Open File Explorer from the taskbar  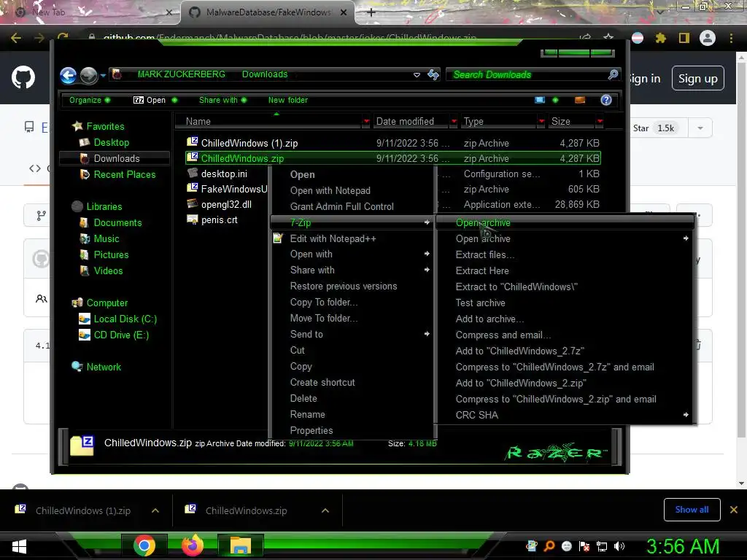click(241, 545)
